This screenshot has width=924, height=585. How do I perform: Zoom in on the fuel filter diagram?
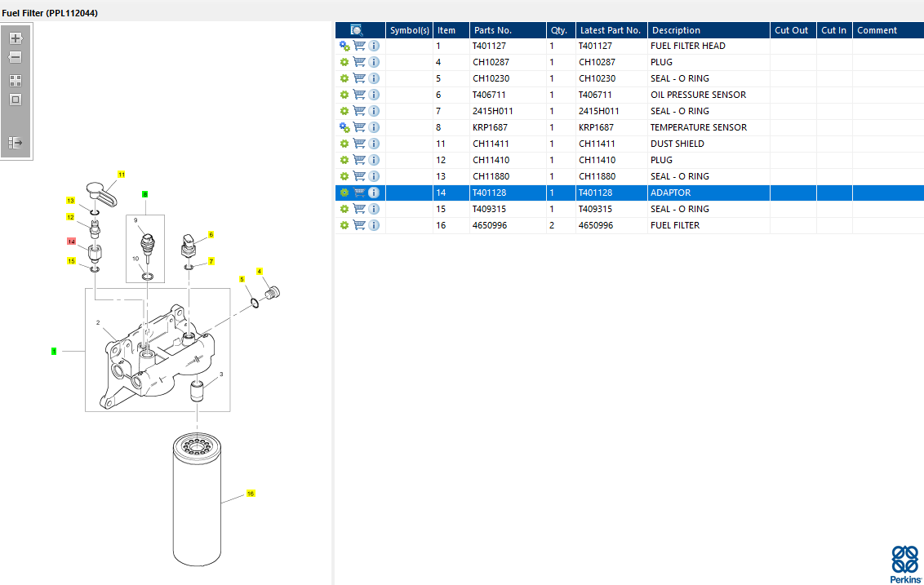pyautogui.click(x=16, y=38)
